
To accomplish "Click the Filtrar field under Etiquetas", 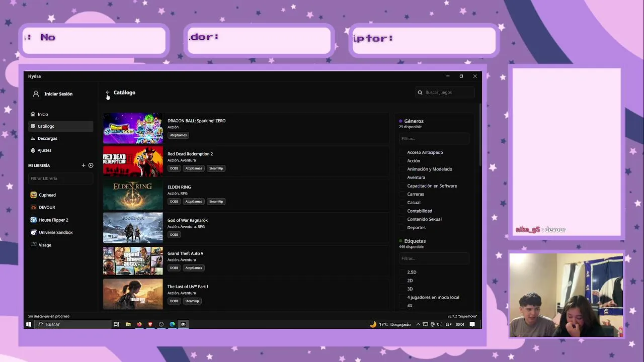I will [434, 258].
